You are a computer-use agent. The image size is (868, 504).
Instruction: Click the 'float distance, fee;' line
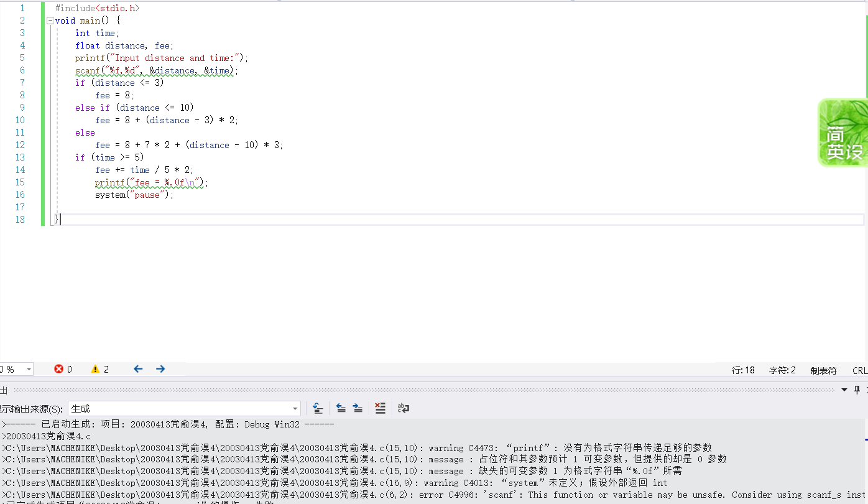pos(124,45)
